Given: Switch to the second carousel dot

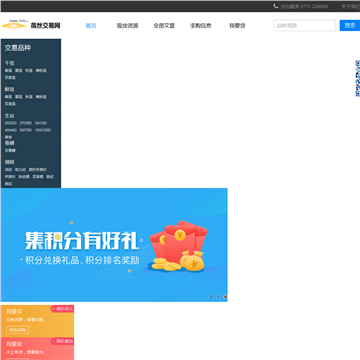Looking at the screenshot, I should coord(218,297).
